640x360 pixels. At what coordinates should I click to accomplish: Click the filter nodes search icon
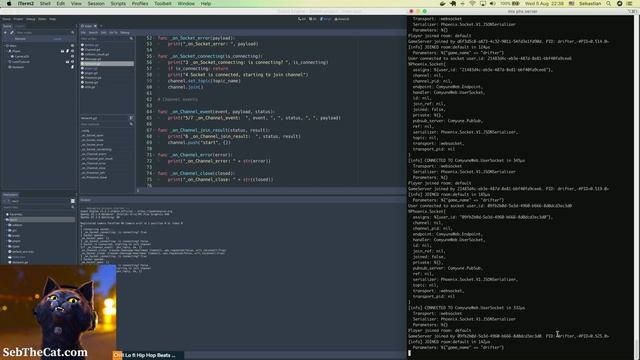pyautogui.click(x=73, y=32)
